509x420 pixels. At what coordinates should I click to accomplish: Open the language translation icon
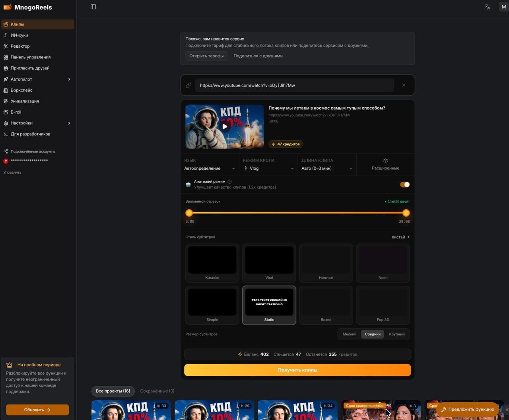pos(488,7)
